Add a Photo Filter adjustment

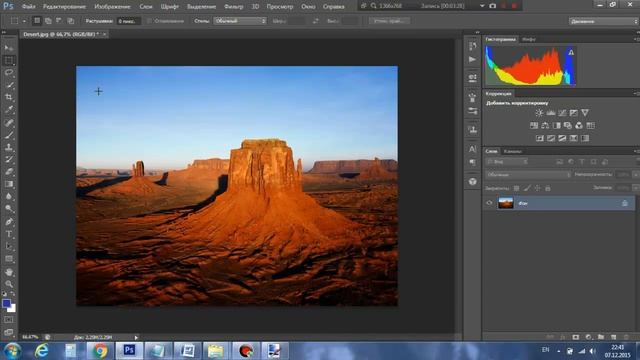[568, 125]
